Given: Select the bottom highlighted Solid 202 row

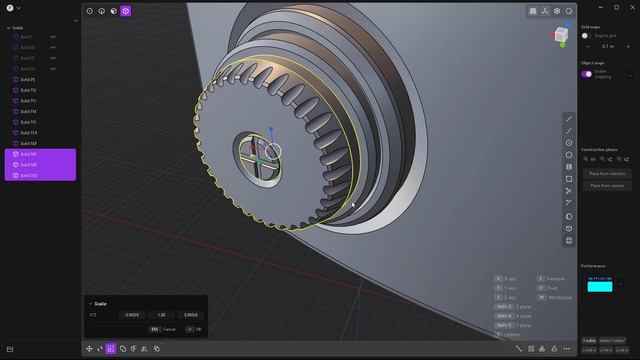Looking at the screenshot, I should 40,175.
